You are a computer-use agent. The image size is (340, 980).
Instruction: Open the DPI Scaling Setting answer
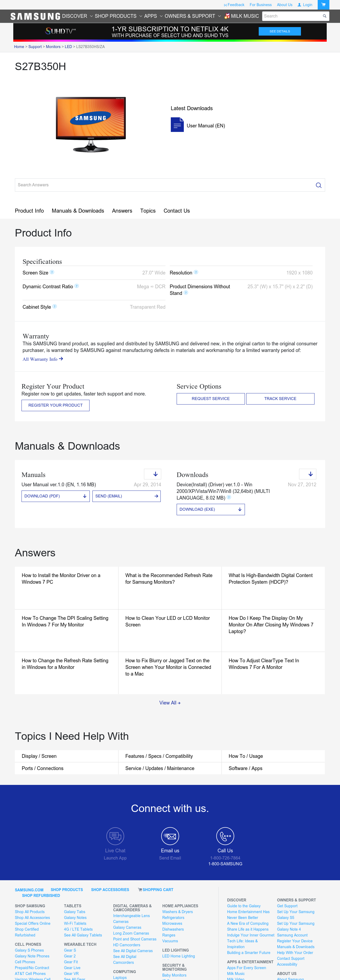tap(67, 630)
